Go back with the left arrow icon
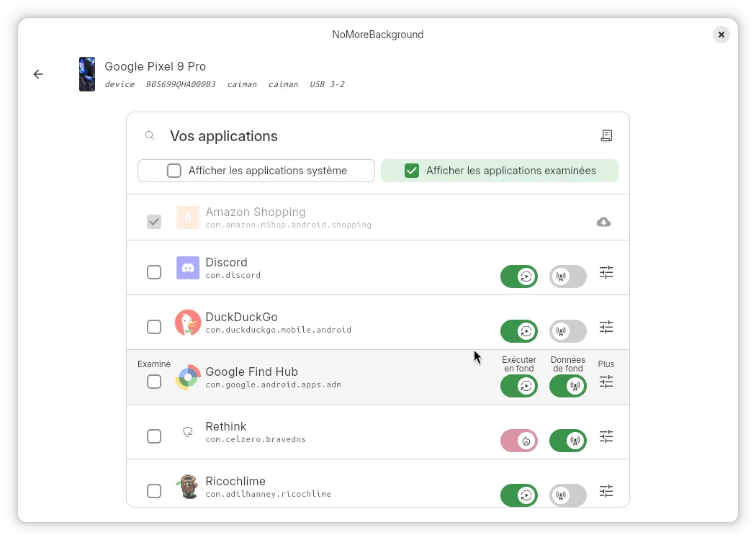Image resolution: width=756 pixels, height=540 pixels. click(x=38, y=74)
